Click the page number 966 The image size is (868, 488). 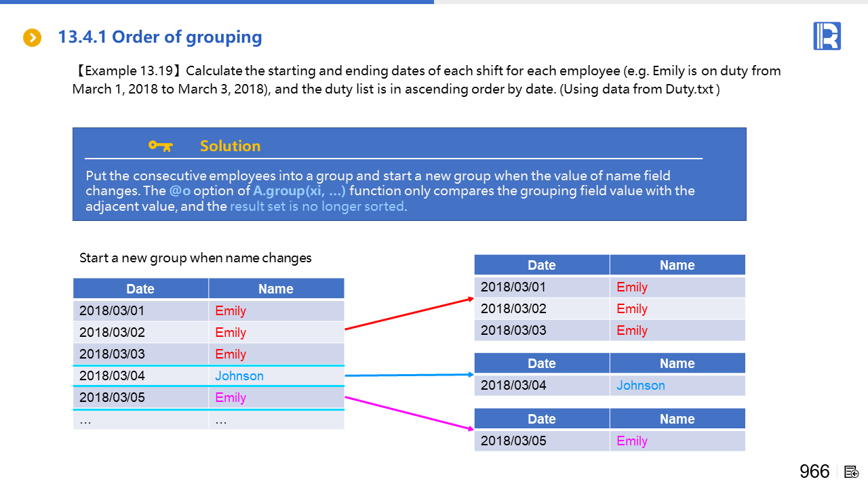pyautogui.click(x=814, y=472)
